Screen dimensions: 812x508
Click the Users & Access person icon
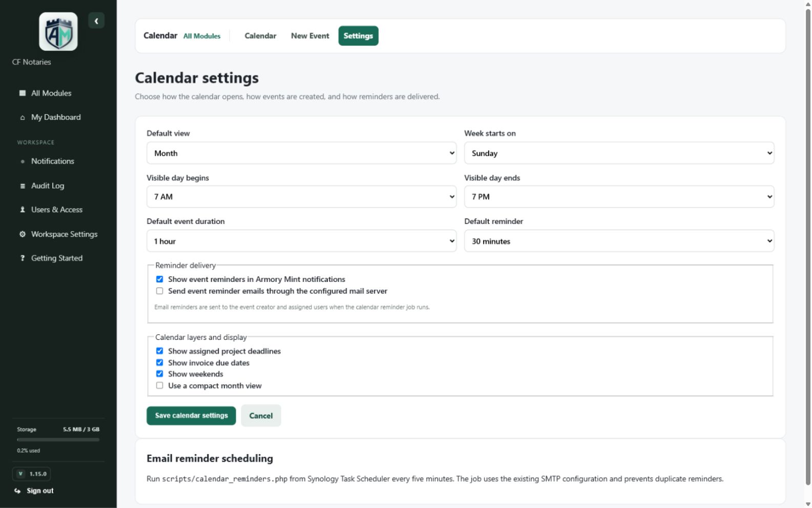click(x=23, y=210)
